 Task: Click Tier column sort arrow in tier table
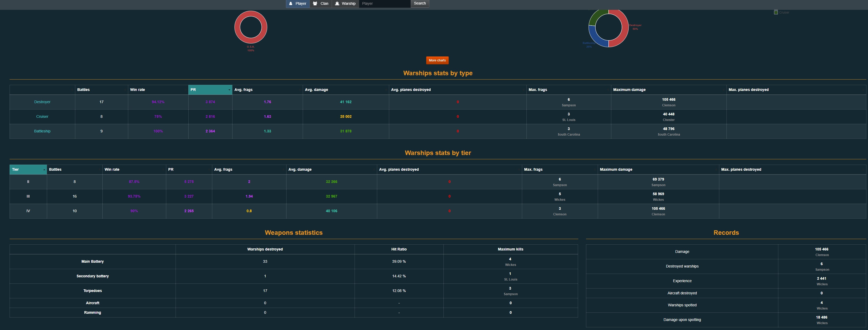click(44, 170)
